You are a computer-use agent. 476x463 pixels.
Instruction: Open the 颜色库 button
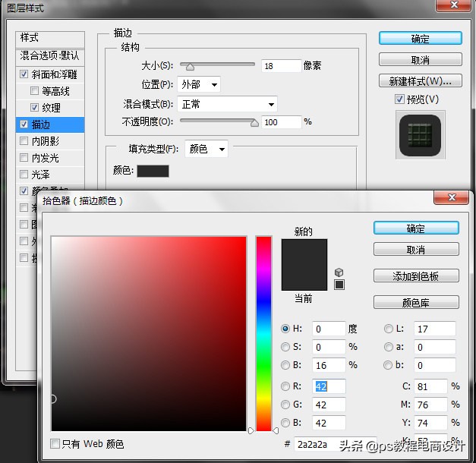point(416,302)
